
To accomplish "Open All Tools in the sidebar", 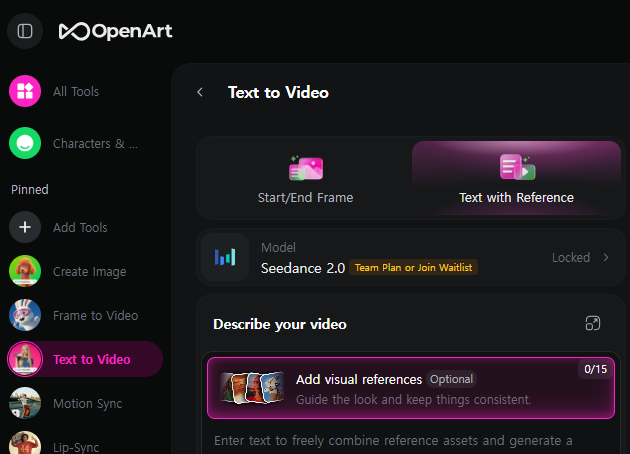I will pyautogui.click(x=76, y=92).
